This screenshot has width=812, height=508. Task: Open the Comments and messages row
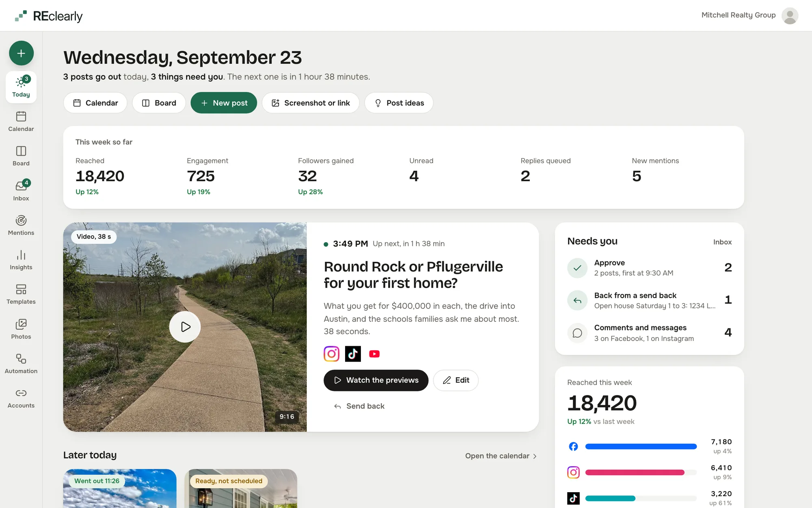click(649, 333)
